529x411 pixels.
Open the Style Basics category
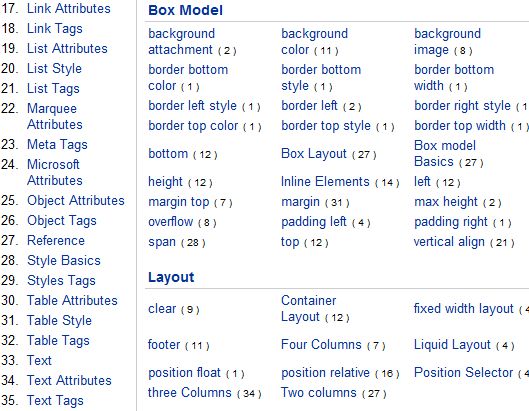point(64,261)
